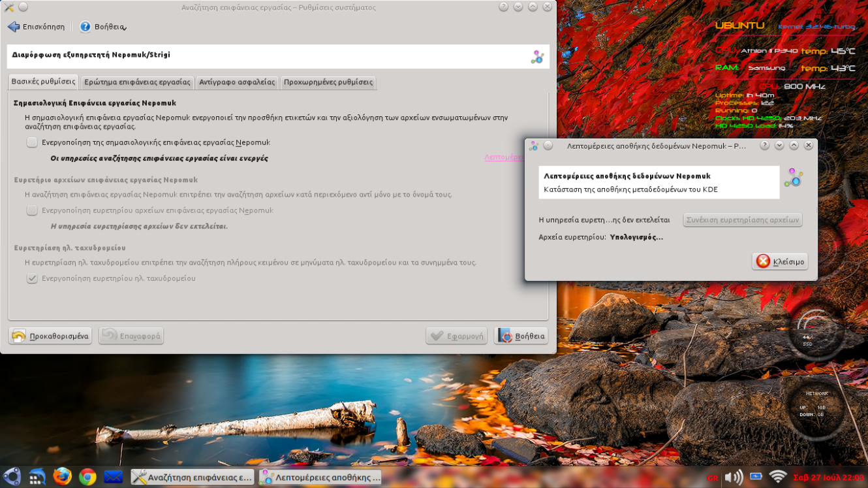The image size is (868, 488).
Task: Open the Wi-Fi network tray icon
Action: 777,477
